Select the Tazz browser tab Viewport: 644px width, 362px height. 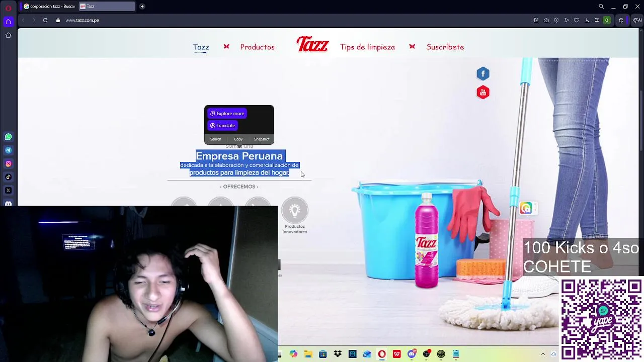pos(107,7)
